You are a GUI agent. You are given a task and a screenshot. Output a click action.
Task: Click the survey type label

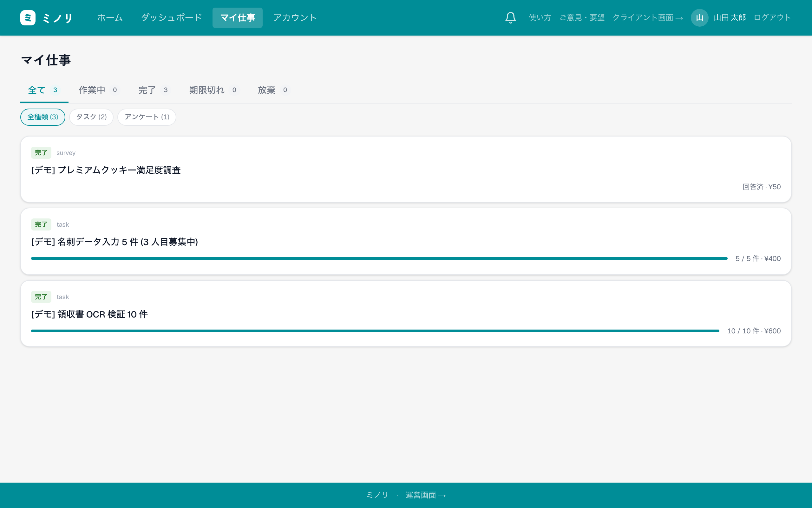[66, 153]
